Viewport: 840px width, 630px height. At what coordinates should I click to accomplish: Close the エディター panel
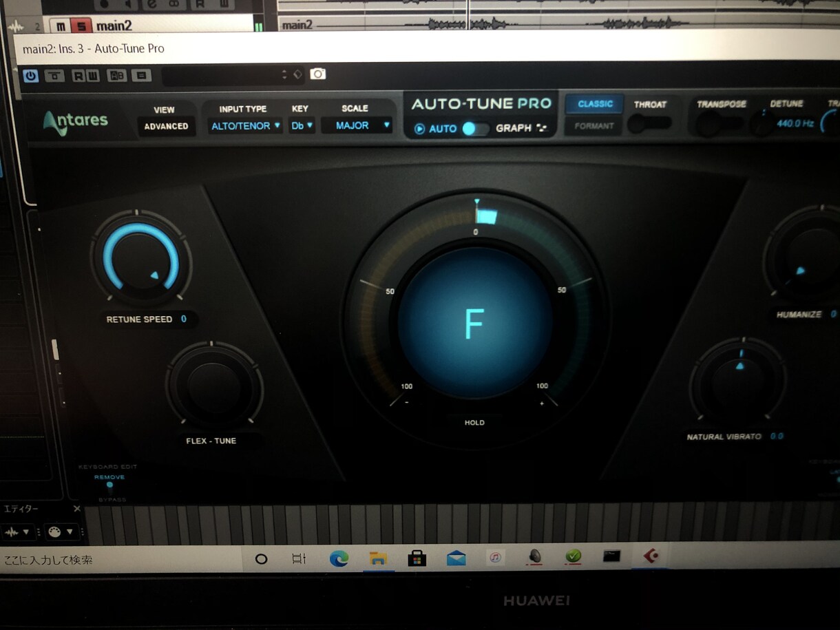(x=76, y=509)
